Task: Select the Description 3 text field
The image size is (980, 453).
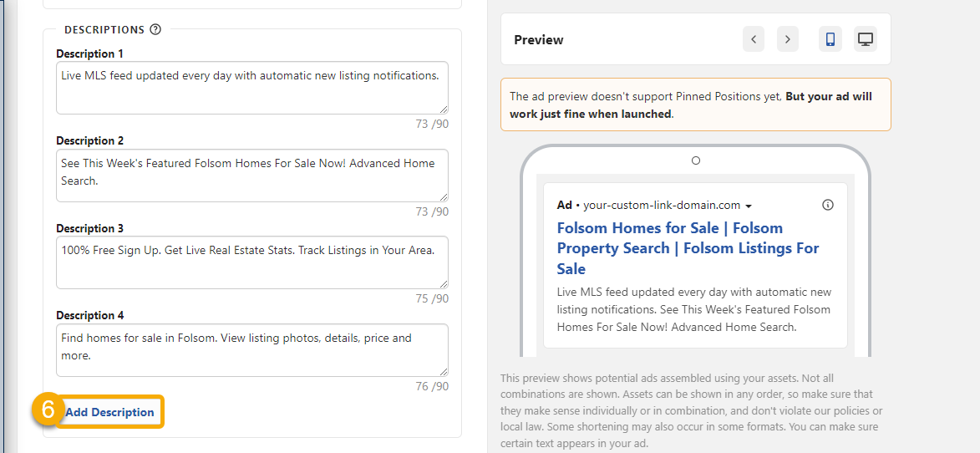Action: click(251, 262)
